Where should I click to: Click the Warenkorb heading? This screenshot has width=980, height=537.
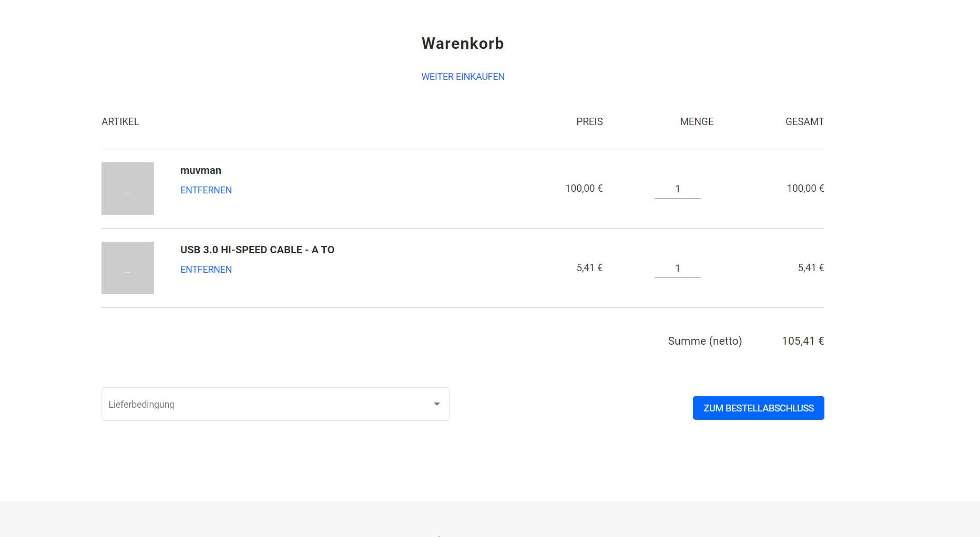pos(463,43)
